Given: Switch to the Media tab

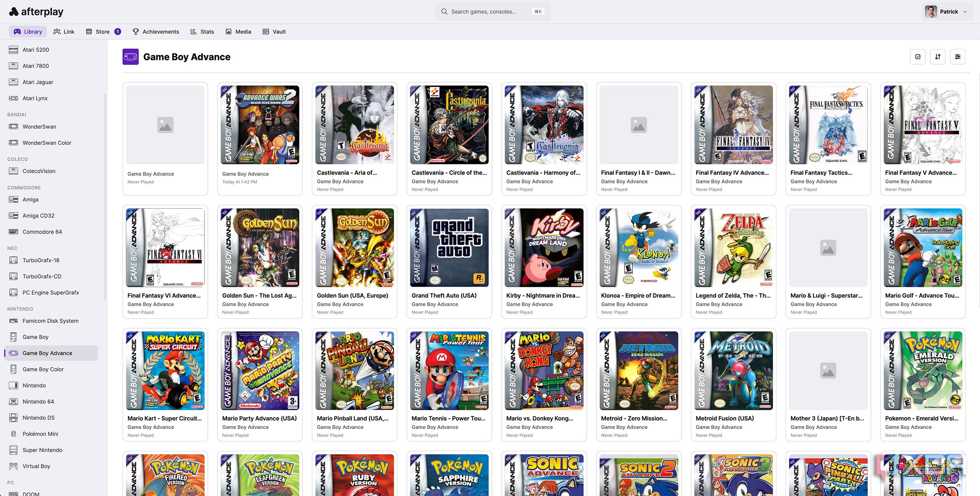Looking at the screenshot, I should tap(238, 32).
